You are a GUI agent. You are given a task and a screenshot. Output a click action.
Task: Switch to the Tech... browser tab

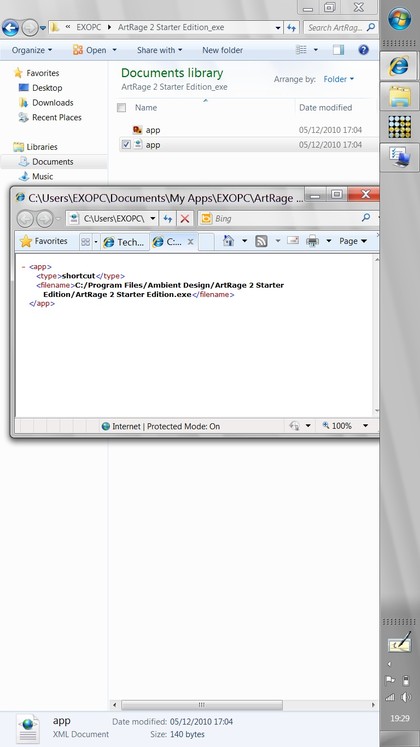click(124, 242)
